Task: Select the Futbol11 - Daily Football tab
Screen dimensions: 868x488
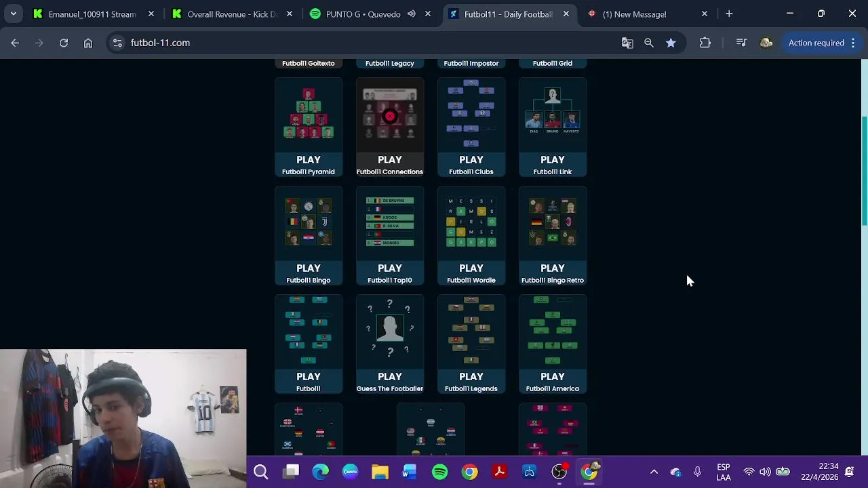Action: coord(509,14)
